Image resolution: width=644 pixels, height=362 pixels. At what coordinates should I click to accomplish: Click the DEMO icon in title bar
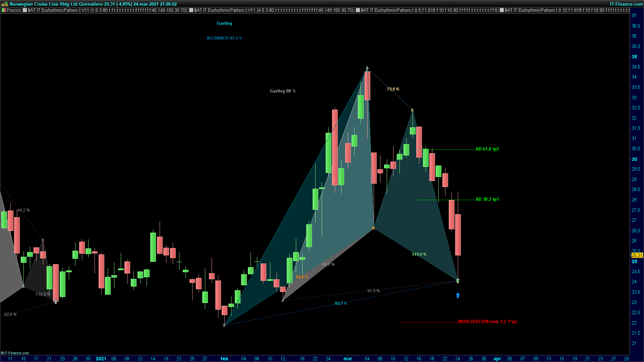(4, 4)
